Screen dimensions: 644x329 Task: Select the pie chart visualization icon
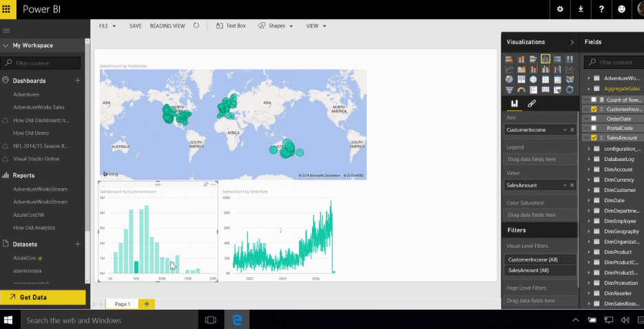click(509, 79)
